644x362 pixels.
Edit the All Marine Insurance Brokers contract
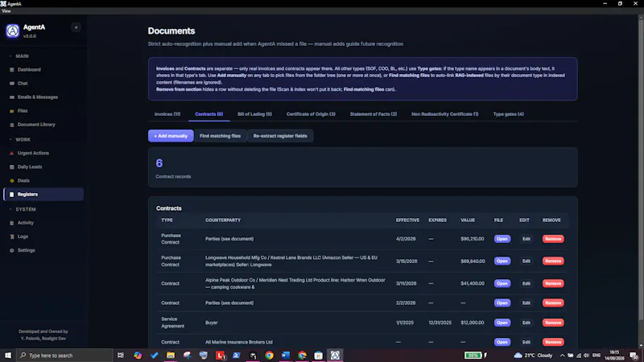point(526,342)
